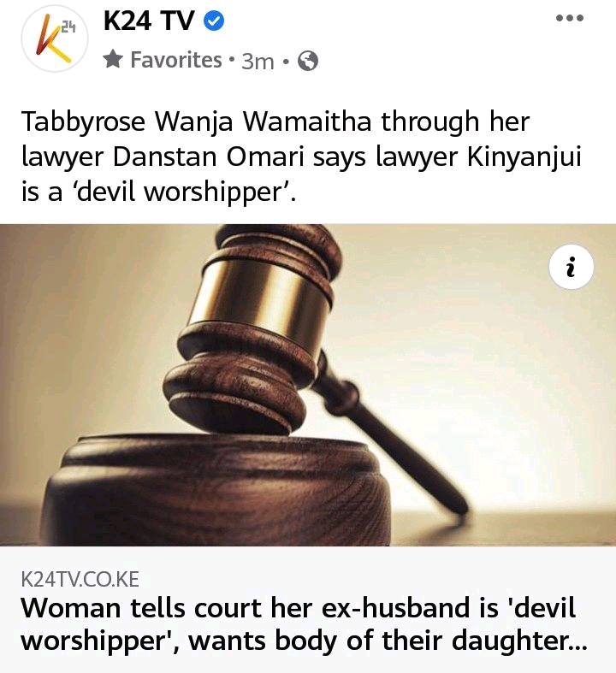The width and height of the screenshot is (616, 673).
Task: Click the globe public audience icon
Action: pos(308,61)
